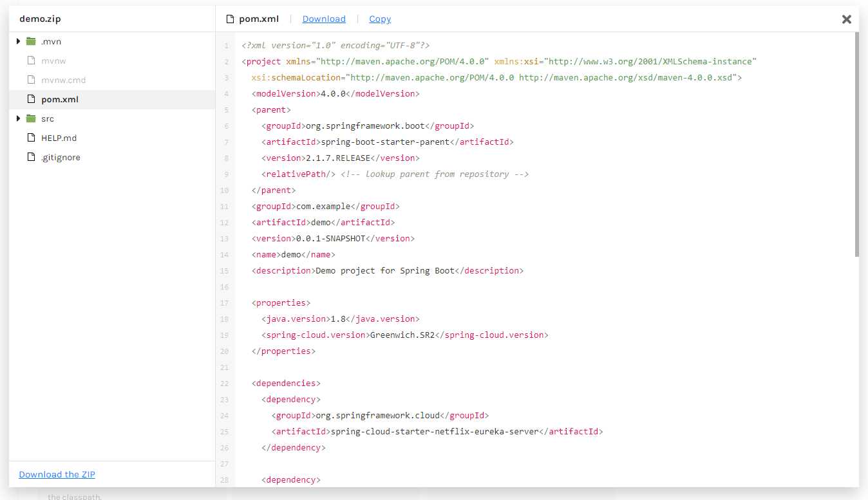Click the pom.xml header title
This screenshot has width=868, height=500.
coord(259,19)
